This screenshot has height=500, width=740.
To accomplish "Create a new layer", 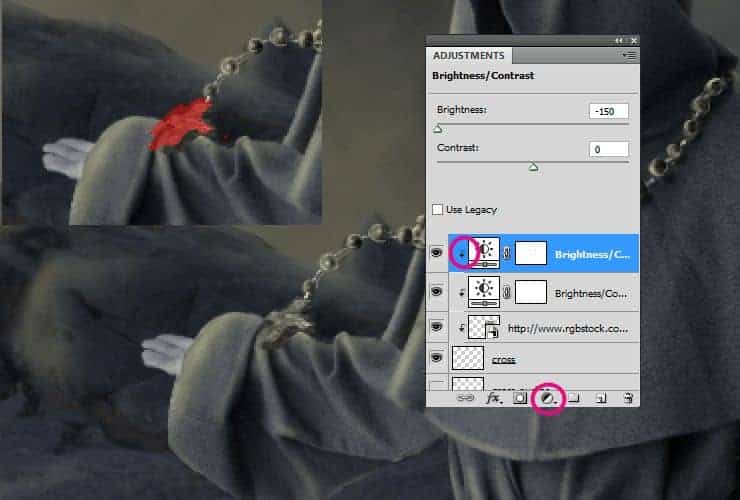I will (600, 398).
